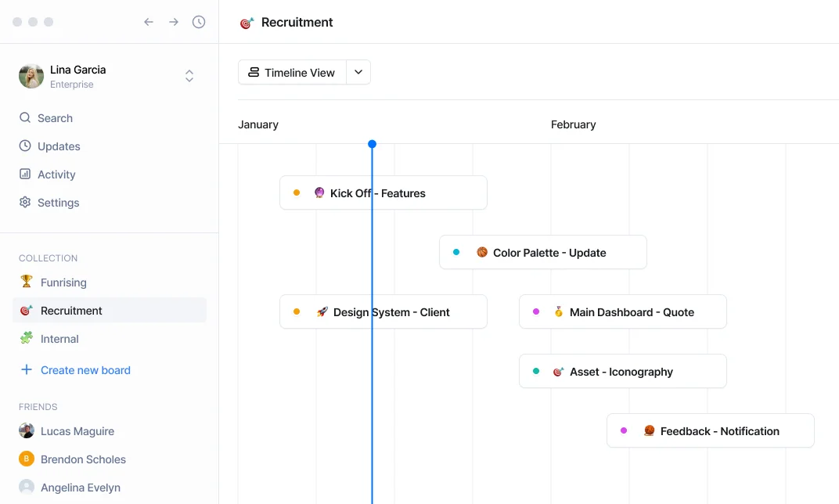This screenshot has height=504, width=839.
Task: Select the Internal board
Action: click(59, 339)
